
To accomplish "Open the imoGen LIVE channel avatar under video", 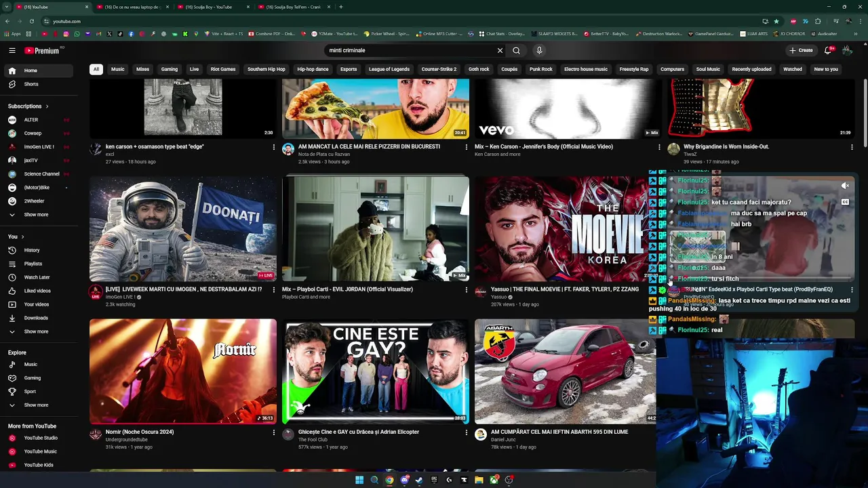I will coord(96,292).
